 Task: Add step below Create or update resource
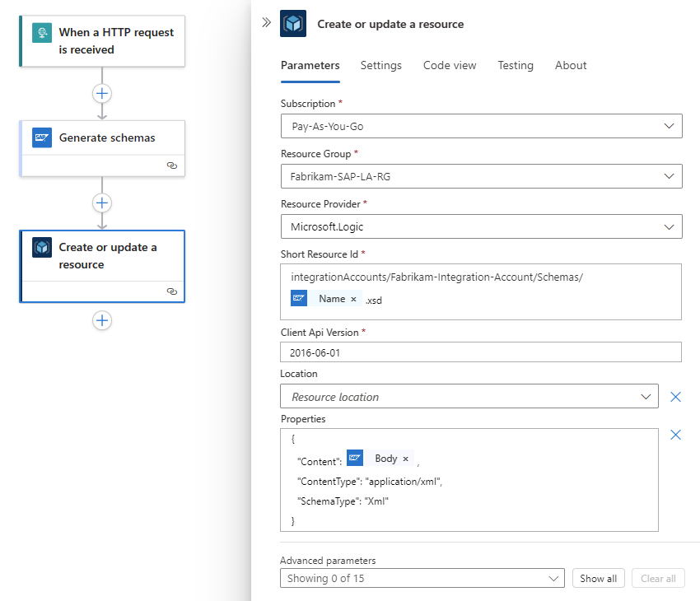(x=102, y=320)
